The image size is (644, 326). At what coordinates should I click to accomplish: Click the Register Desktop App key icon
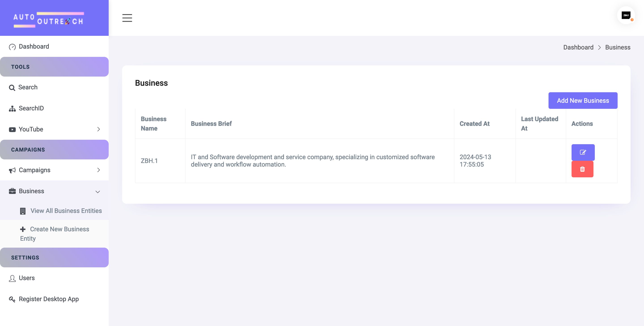point(12,299)
